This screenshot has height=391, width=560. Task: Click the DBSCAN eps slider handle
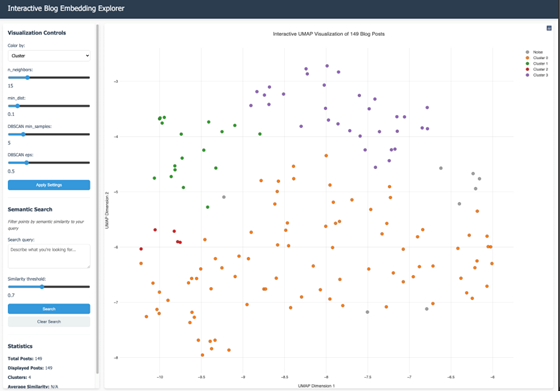pyautogui.click(x=26, y=163)
